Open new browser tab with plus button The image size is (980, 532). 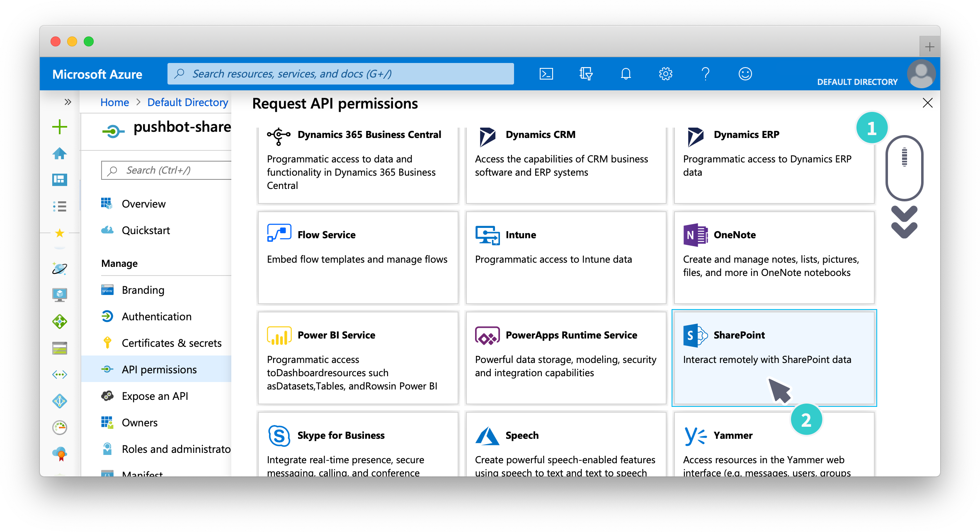[929, 47]
